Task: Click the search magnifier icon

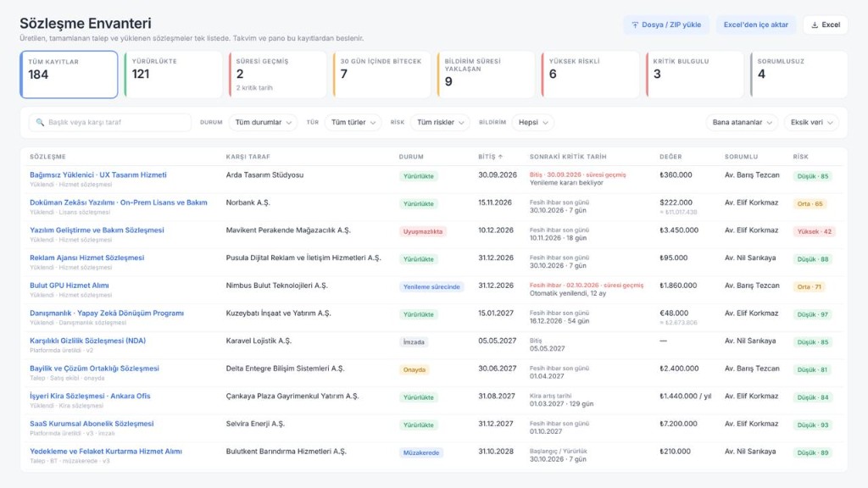Action: point(40,122)
